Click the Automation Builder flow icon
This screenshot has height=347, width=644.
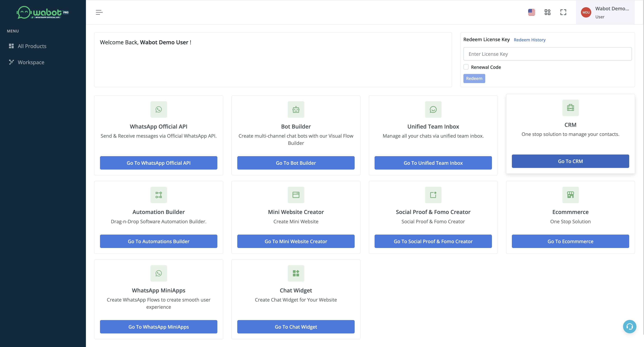[158, 195]
